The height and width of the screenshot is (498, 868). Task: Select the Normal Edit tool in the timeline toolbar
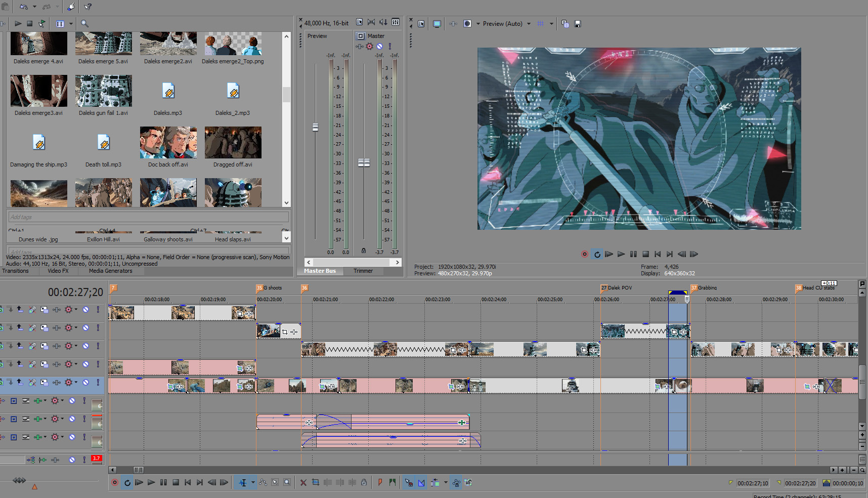243,483
